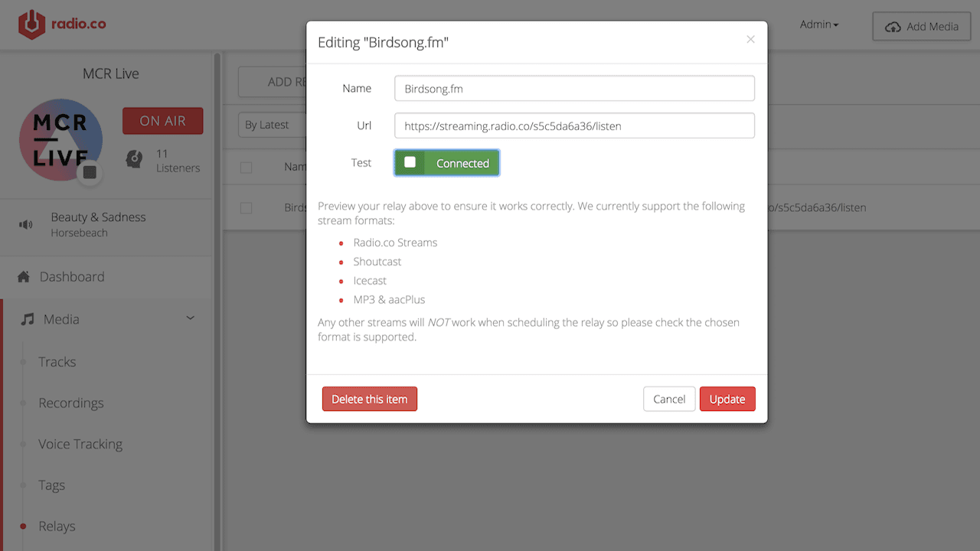Open the Admin dropdown menu
This screenshot has height=551, width=980.
point(818,24)
